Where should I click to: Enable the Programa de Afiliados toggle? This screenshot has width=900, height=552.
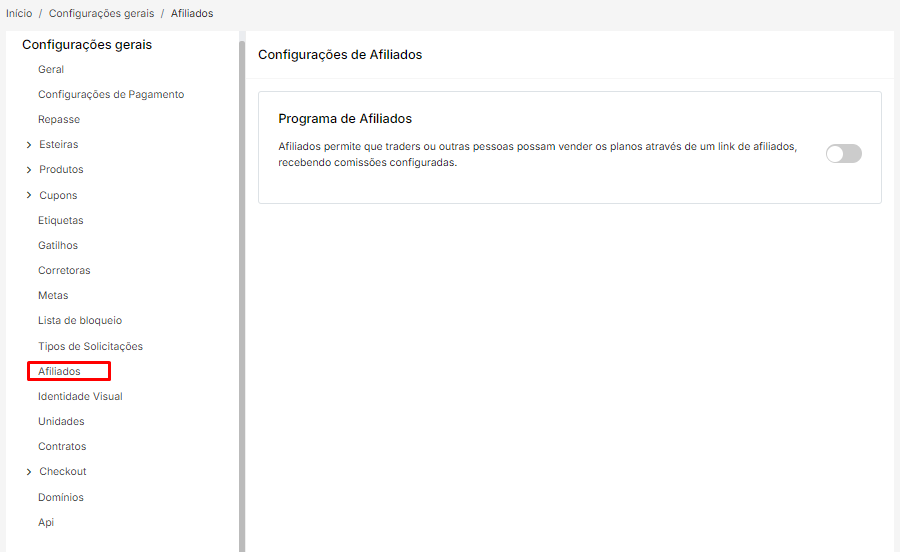[x=843, y=153]
